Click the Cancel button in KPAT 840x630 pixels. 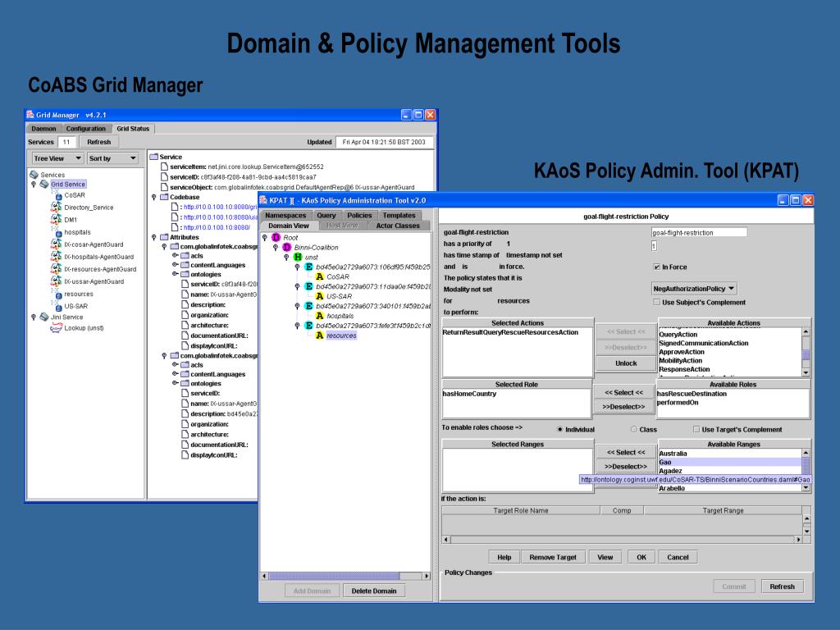(x=678, y=557)
